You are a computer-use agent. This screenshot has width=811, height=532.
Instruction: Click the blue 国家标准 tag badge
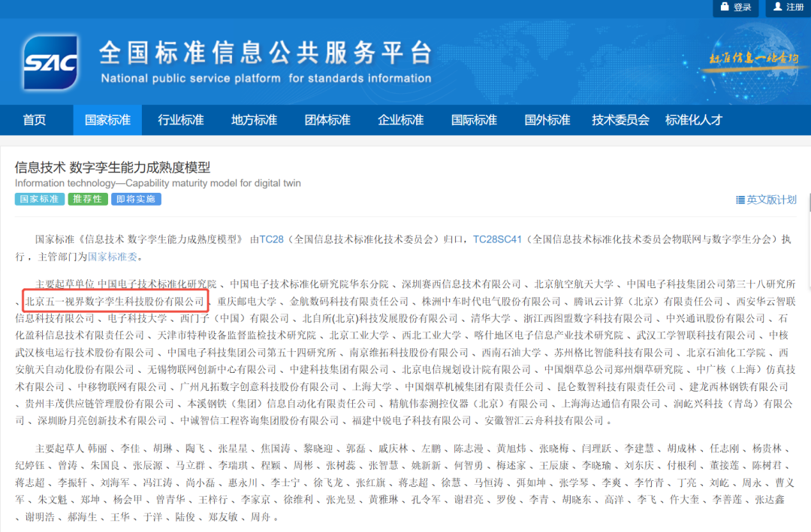pyautogui.click(x=40, y=199)
